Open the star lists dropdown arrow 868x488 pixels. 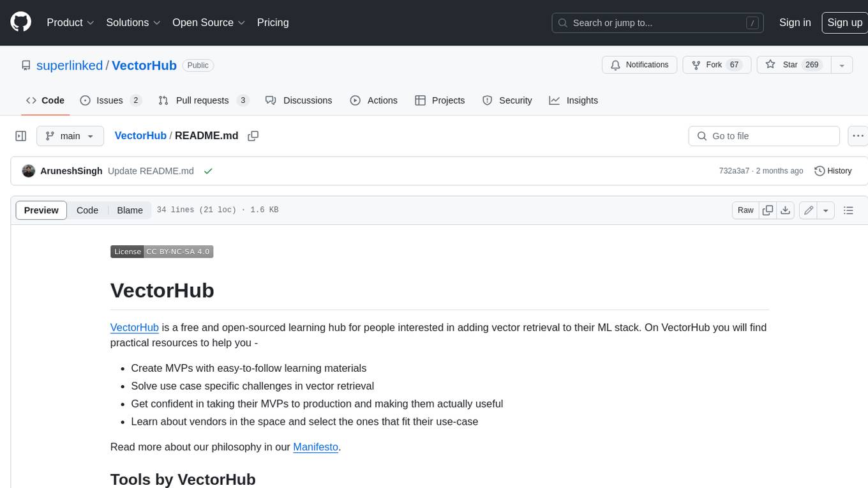tap(842, 65)
